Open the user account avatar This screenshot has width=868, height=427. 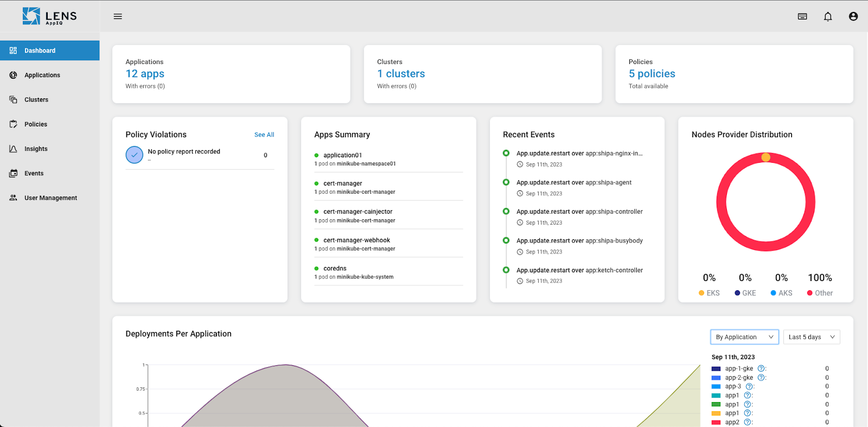[x=853, y=16]
